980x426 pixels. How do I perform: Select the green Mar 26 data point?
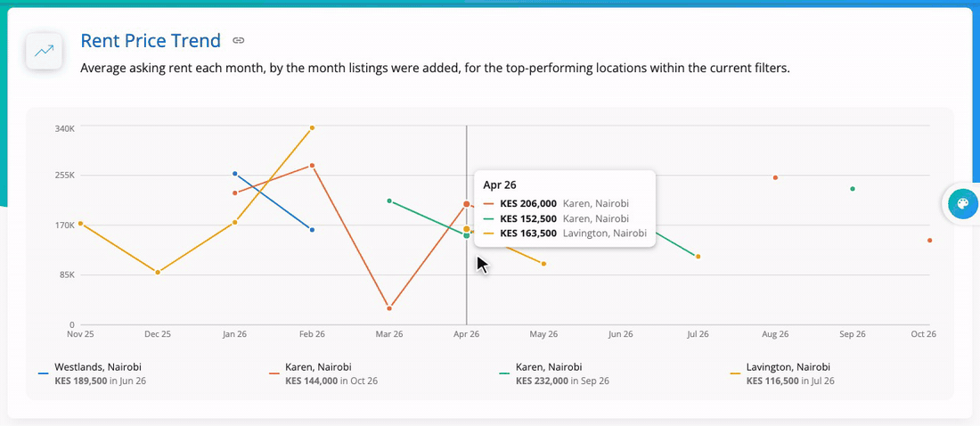click(x=389, y=201)
